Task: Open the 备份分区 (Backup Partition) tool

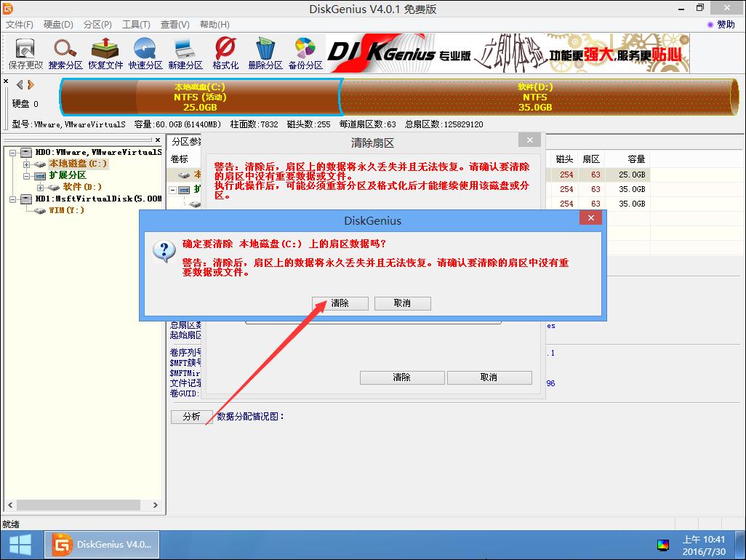Action: 305,52
